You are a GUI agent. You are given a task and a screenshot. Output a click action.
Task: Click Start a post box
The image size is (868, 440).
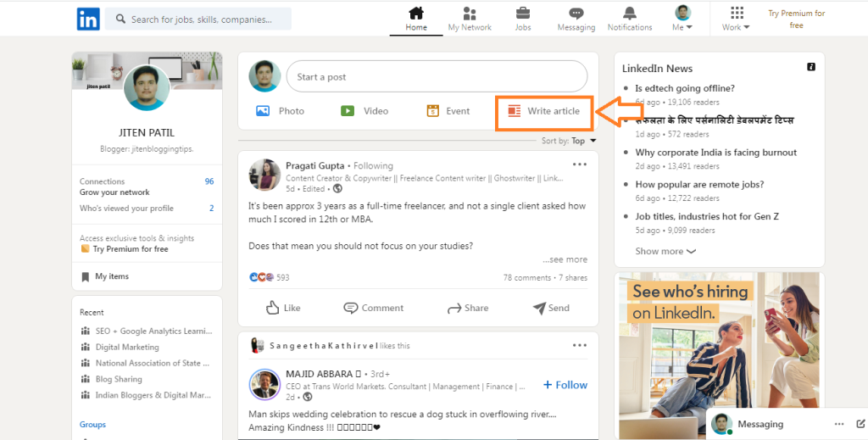click(437, 76)
